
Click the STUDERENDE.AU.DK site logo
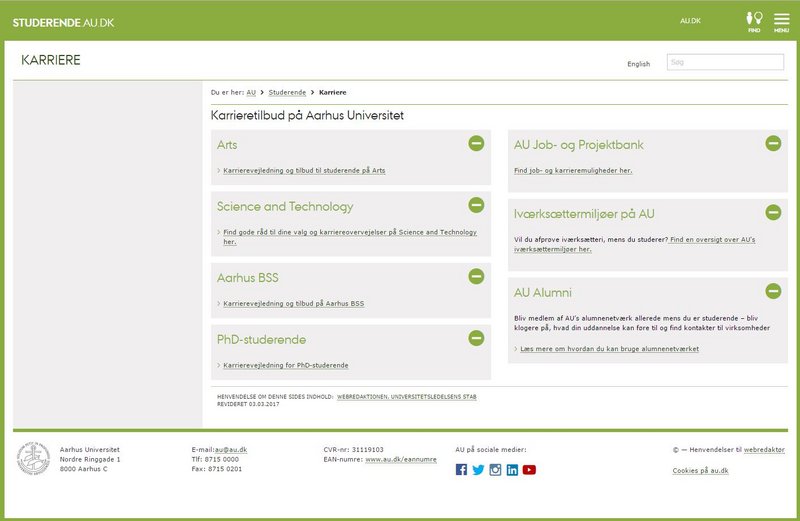63,22
